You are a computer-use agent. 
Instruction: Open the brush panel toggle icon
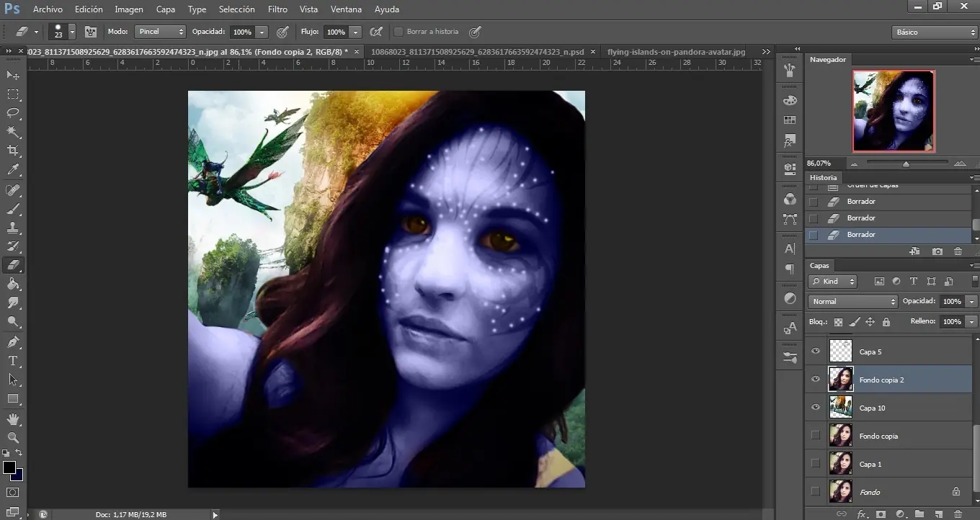pos(91,32)
